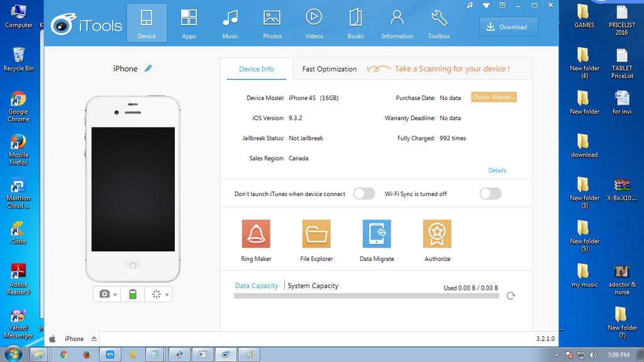Image resolution: width=644 pixels, height=362 pixels.
Task: Toggle Don't launch iTunes when device connect
Action: coord(364,194)
